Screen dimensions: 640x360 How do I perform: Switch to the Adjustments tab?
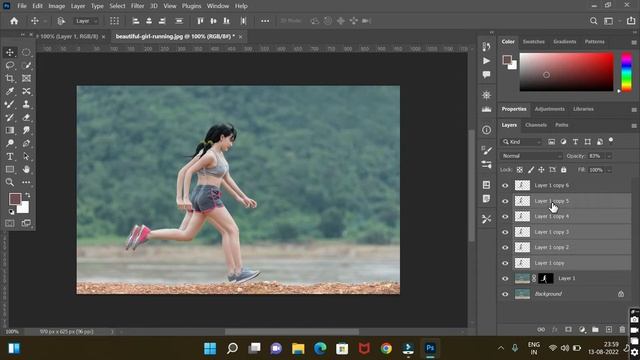click(549, 109)
